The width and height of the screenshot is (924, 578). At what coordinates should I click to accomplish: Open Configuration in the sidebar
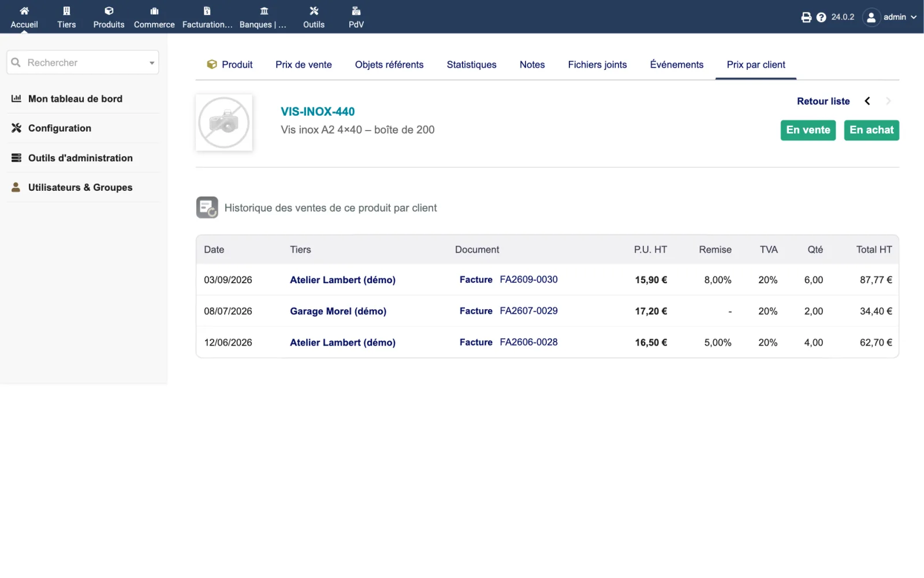click(x=59, y=128)
